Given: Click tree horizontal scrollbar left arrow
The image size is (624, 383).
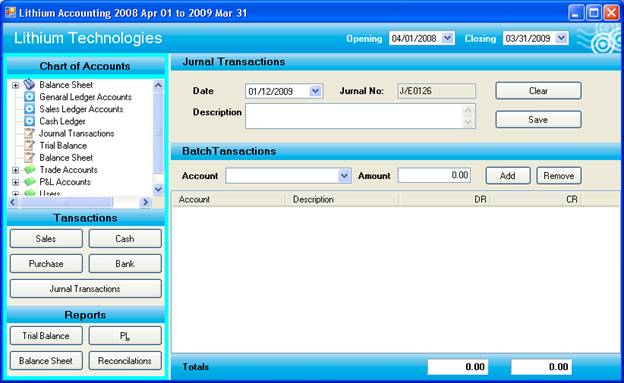Looking at the screenshot, I should click(x=12, y=202).
